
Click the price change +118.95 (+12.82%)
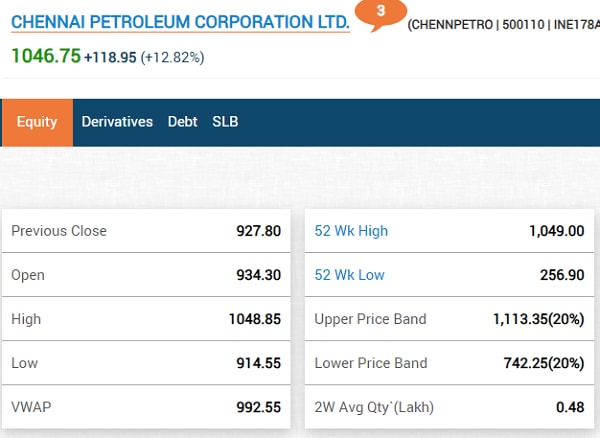(144, 57)
